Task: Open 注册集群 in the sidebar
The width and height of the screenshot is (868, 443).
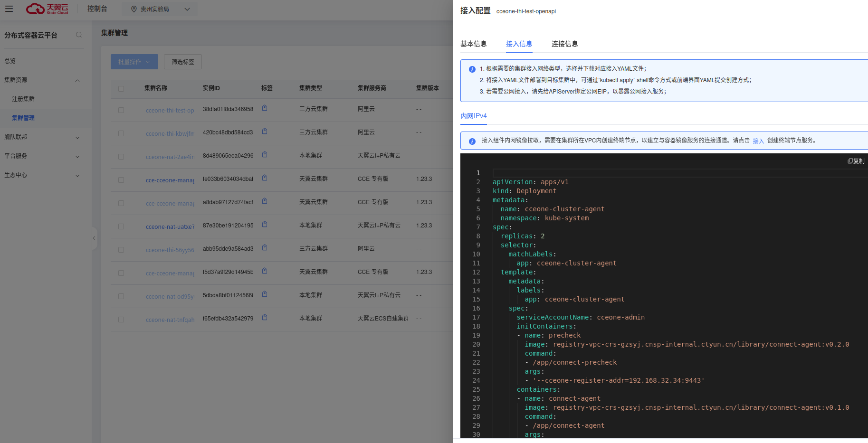Action: click(23, 99)
